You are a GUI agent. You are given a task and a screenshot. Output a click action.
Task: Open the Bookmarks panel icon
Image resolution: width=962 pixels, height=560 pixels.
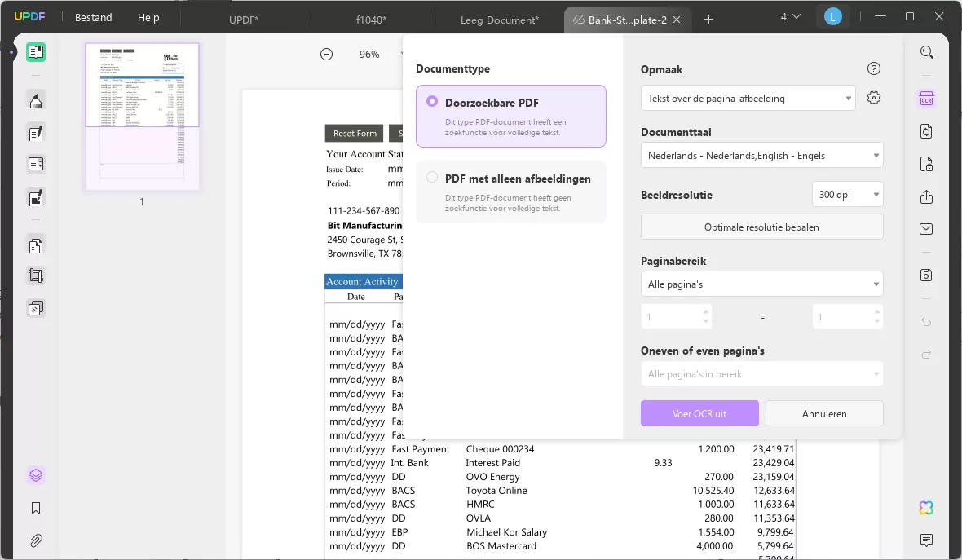click(36, 508)
